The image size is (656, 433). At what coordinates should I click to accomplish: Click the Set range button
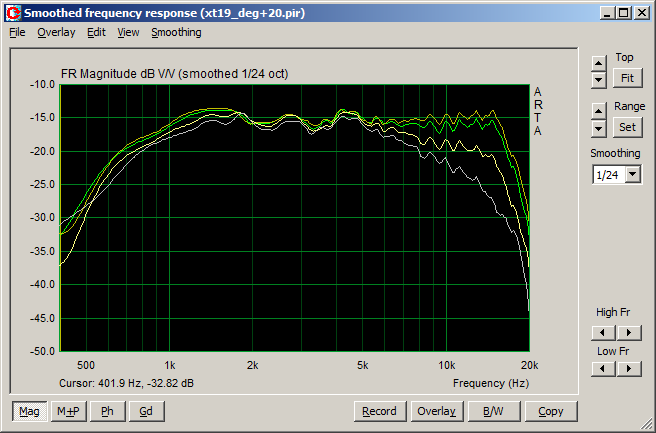[627, 127]
